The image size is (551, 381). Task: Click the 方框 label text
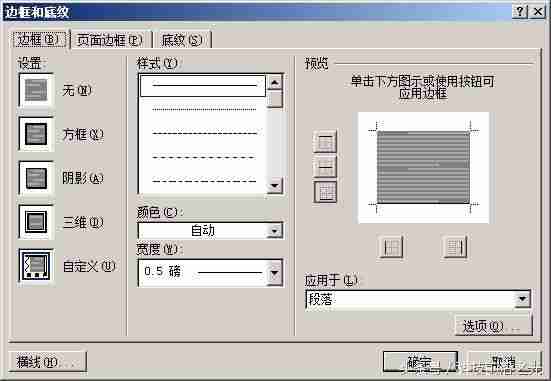pyautogui.click(x=83, y=134)
